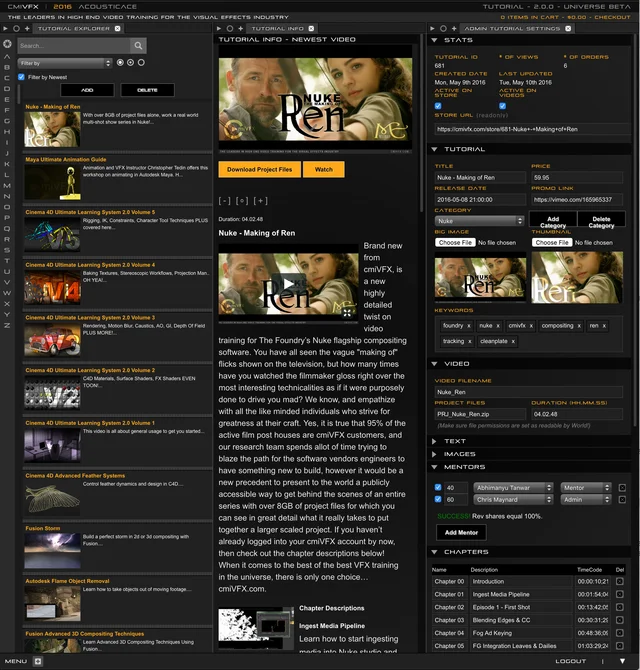Click the gear-shaped icon above the alphabet index
The height and width of the screenshot is (670, 640).
pos(7,44)
